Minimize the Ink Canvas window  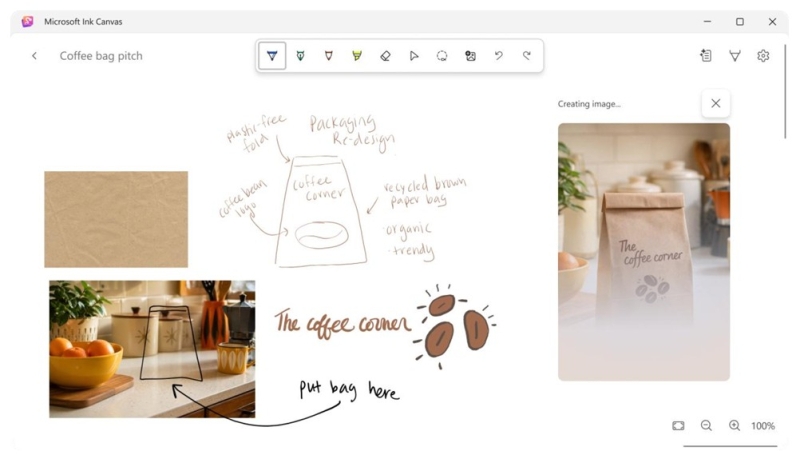(x=707, y=21)
